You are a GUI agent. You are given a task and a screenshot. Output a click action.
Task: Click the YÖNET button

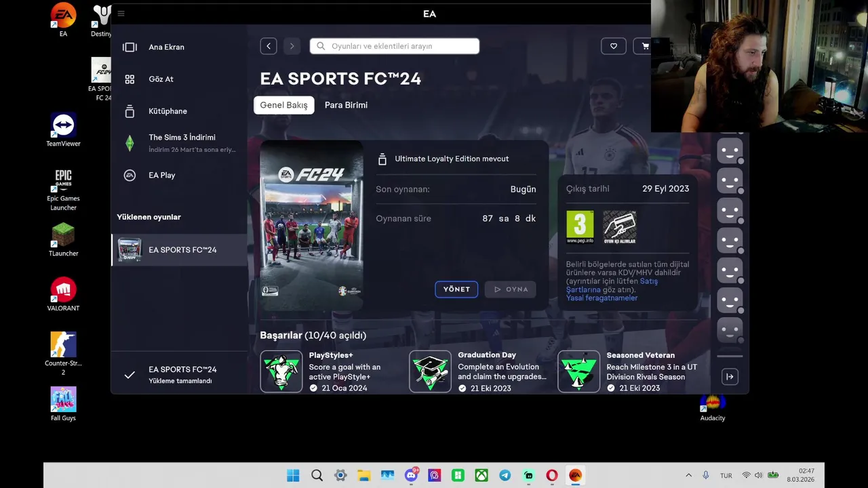pos(456,289)
